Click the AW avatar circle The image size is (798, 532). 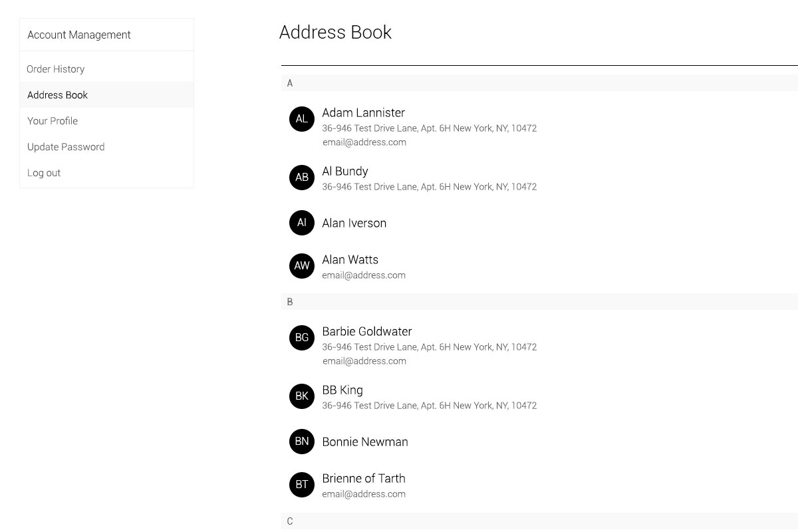tap(302, 266)
